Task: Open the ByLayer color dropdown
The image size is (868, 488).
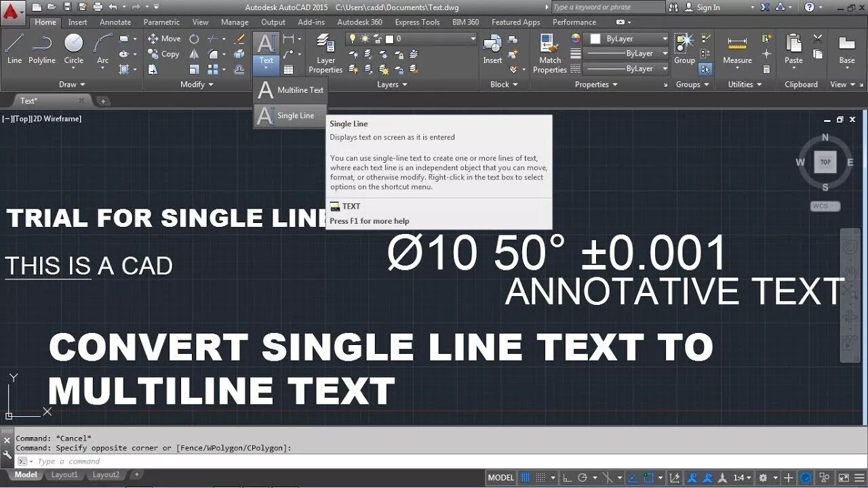Action: 665,39
